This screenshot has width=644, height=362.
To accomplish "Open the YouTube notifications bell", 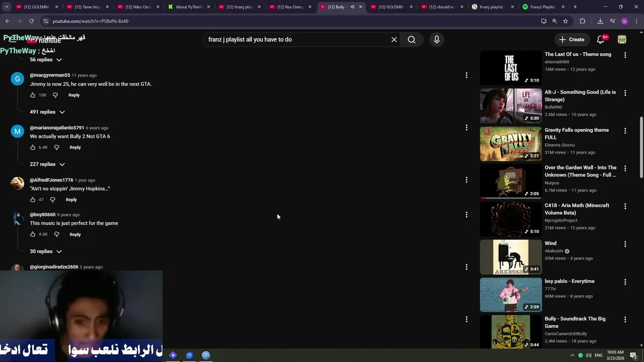I will click(x=601, y=39).
